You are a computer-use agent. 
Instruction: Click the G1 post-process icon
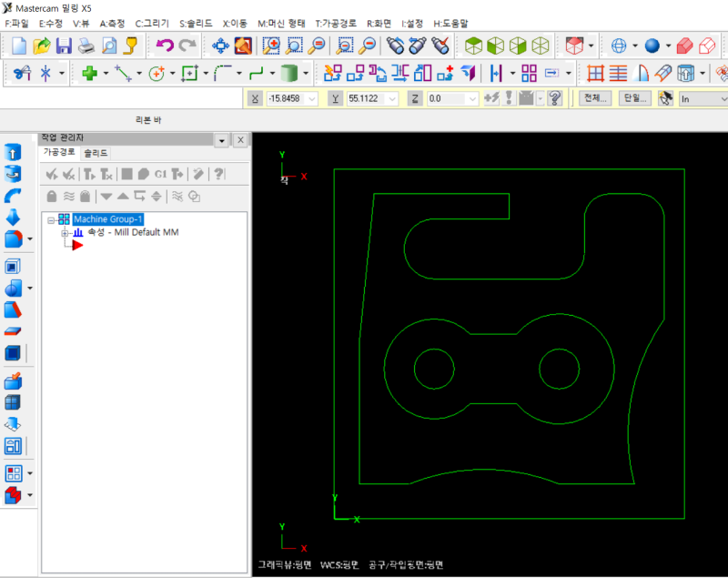pos(161,174)
